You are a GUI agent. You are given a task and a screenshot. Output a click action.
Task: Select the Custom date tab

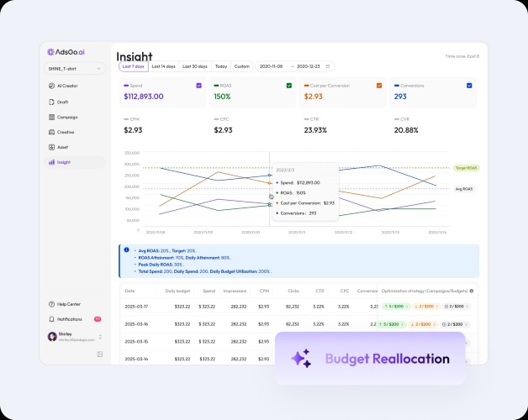click(x=242, y=66)
